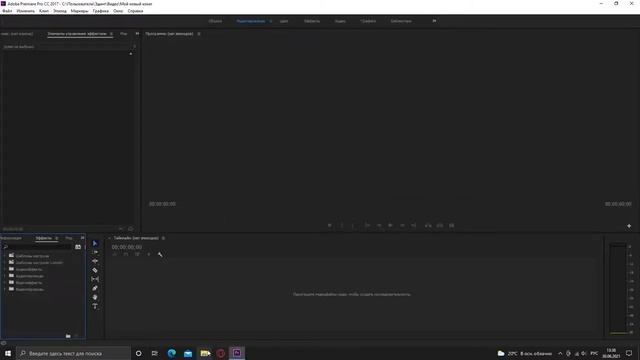Viewport: 640px width, 360px height.
Task: Open workspaces overflow chevron menu
Action: (x=434, y=21)
